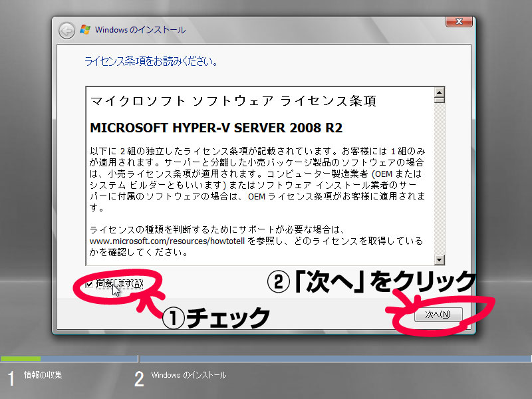Click the ライセンス条項をお読みください heading
The height and width of the screenshot is (399, 532).
click(x=151, y=61)
